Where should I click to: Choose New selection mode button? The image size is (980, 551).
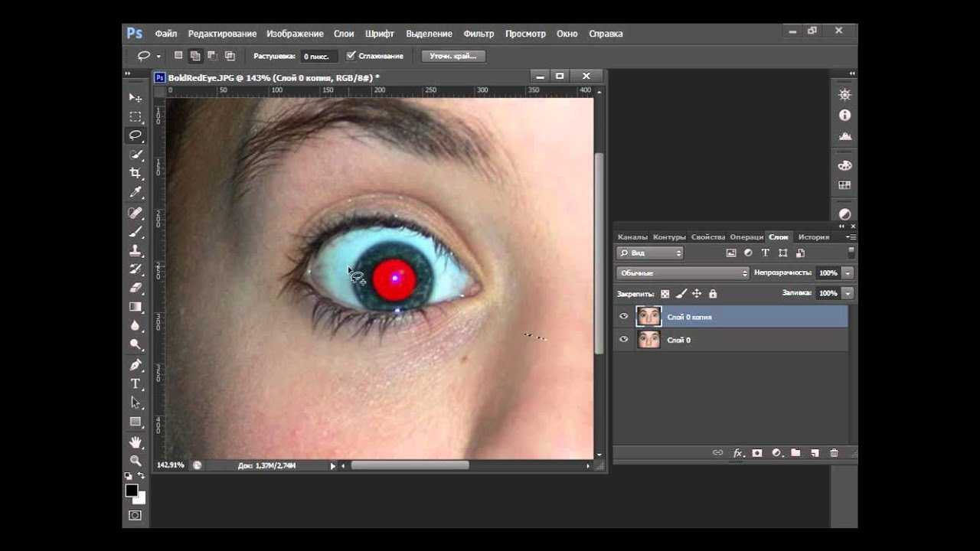(178, 56)
